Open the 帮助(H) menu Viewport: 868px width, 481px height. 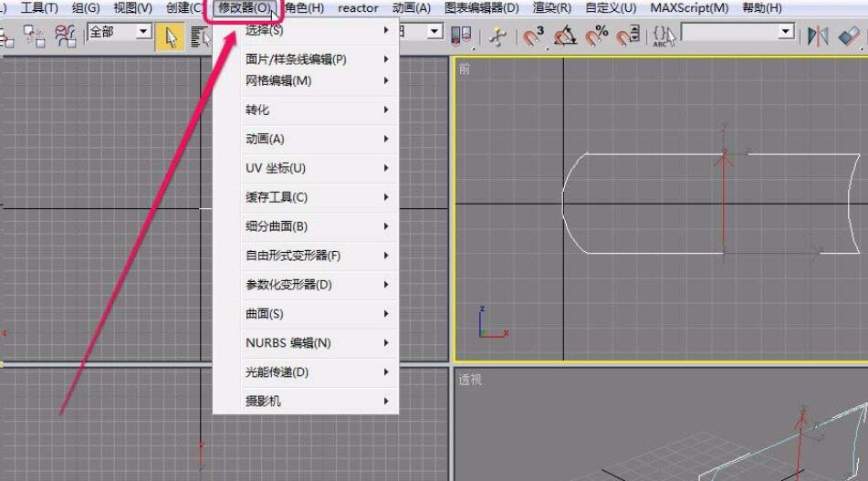762,7
